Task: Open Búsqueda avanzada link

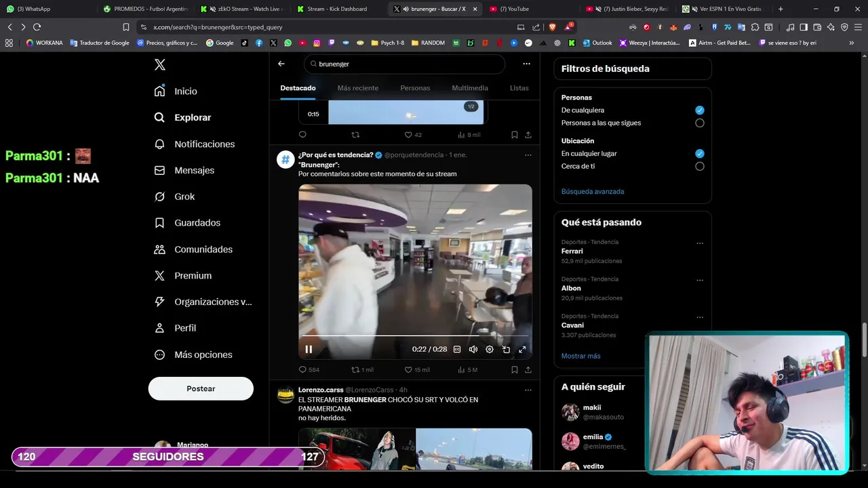Action: coord(593,192)
